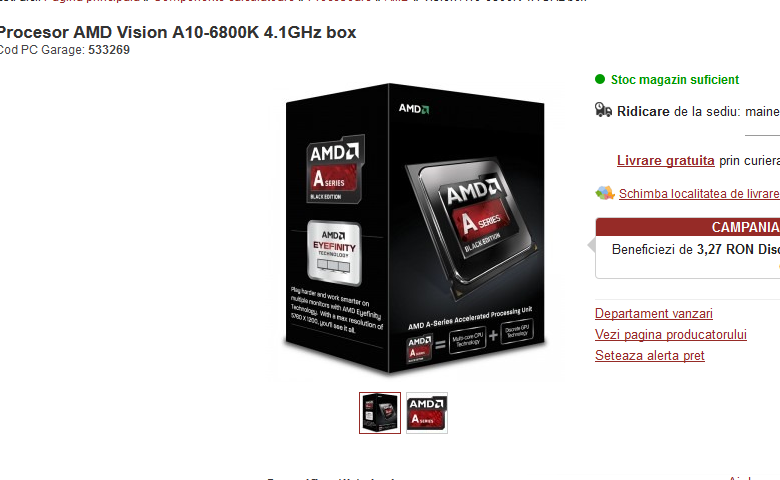
Task: Click the Stoc magazin suficient label
Action: (675, 80)
